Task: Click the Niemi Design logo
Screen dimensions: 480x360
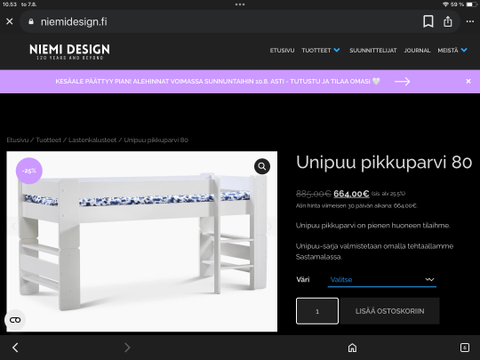Action: click(x=70, y=51)
